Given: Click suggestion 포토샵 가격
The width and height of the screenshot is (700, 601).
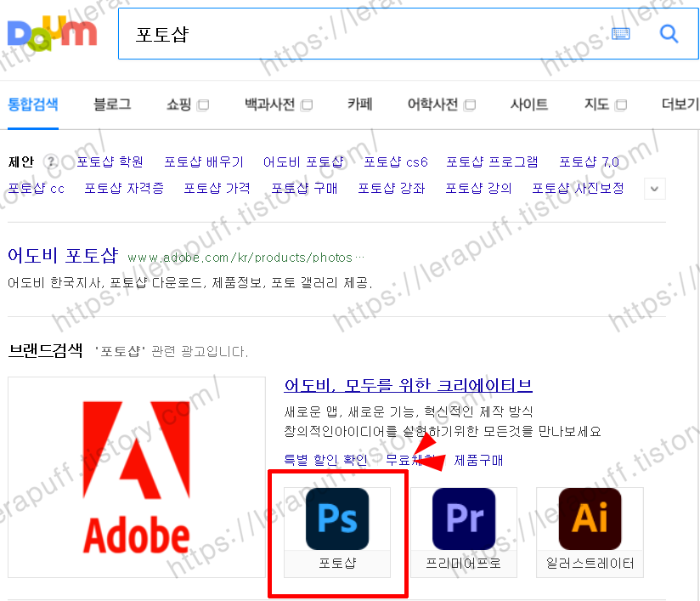Looking at the screenshot, I should [x=217, y=188].
